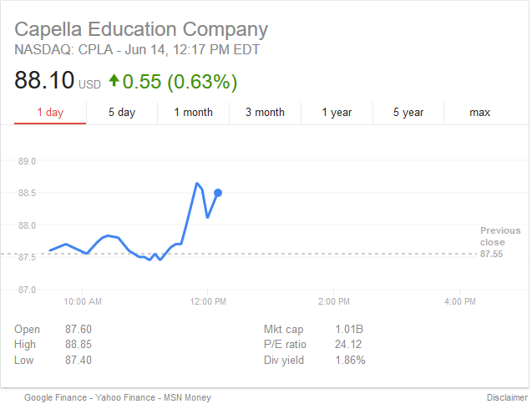Click the max range tab

point(479,113)
